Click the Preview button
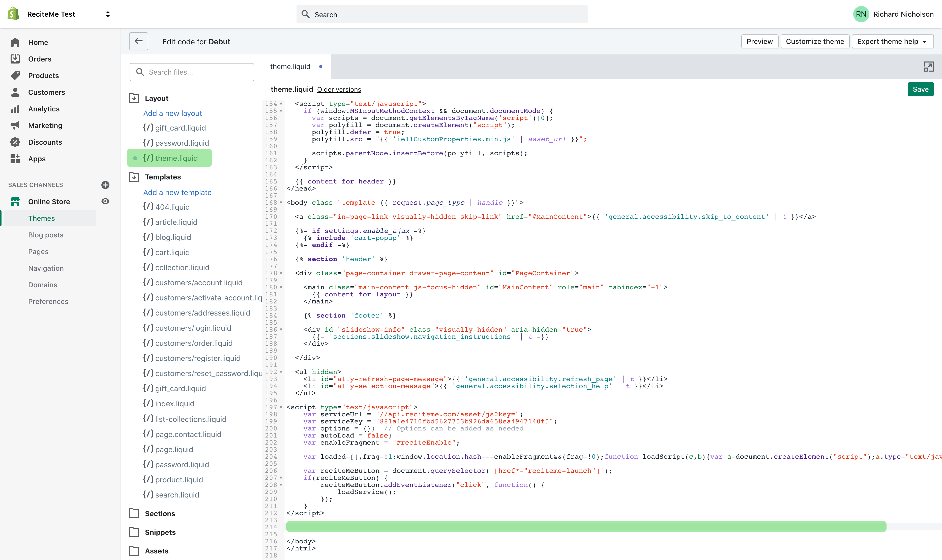This screenshot has height=560, width=942. (760, 41)
